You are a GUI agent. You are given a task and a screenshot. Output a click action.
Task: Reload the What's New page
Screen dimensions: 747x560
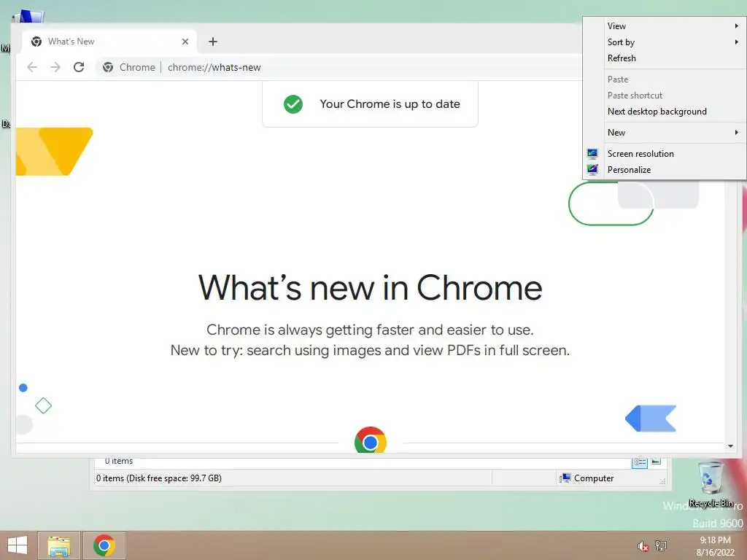pyautogui.click(x=79, y=67)
